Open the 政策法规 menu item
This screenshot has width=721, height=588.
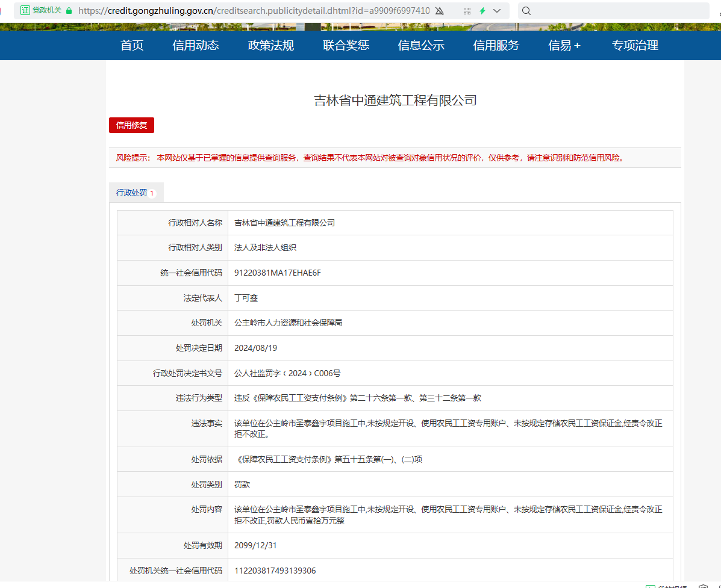click(x=270, y=46)
